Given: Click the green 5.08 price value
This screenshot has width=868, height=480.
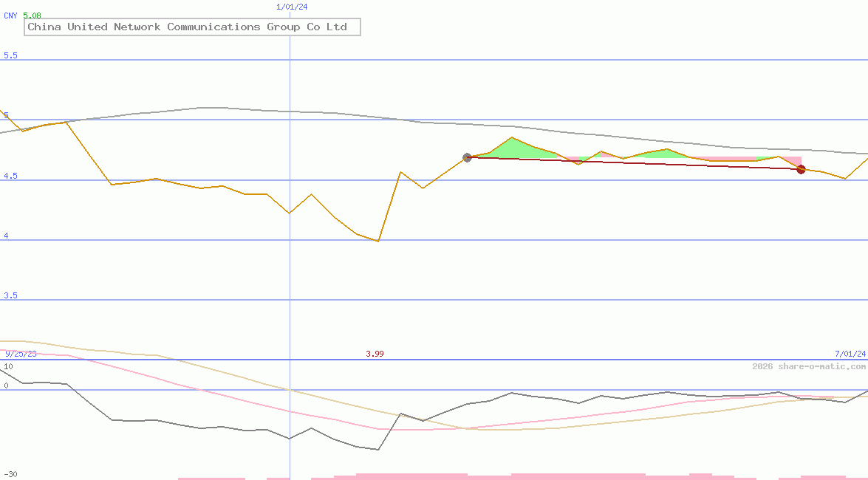Looking at the screenshot, I should [x=32, y=16].
